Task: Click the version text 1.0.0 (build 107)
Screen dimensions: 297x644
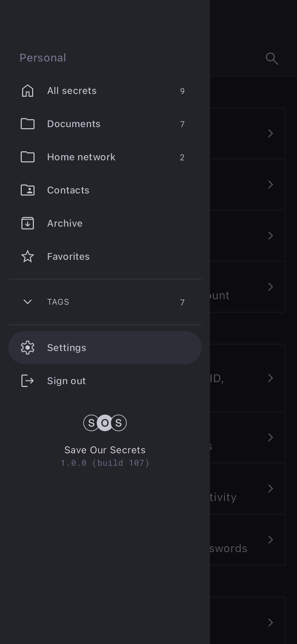Action: click(105, 463)
